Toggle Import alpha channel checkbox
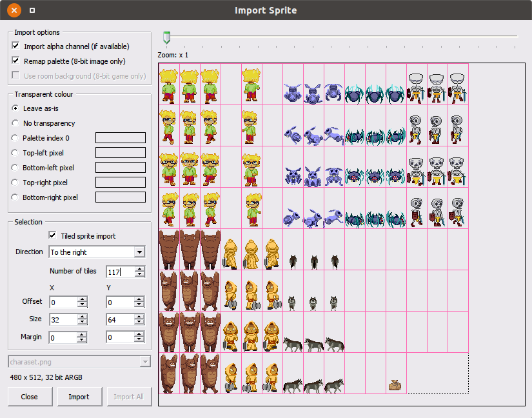532x418 pixels. (15, 46)
